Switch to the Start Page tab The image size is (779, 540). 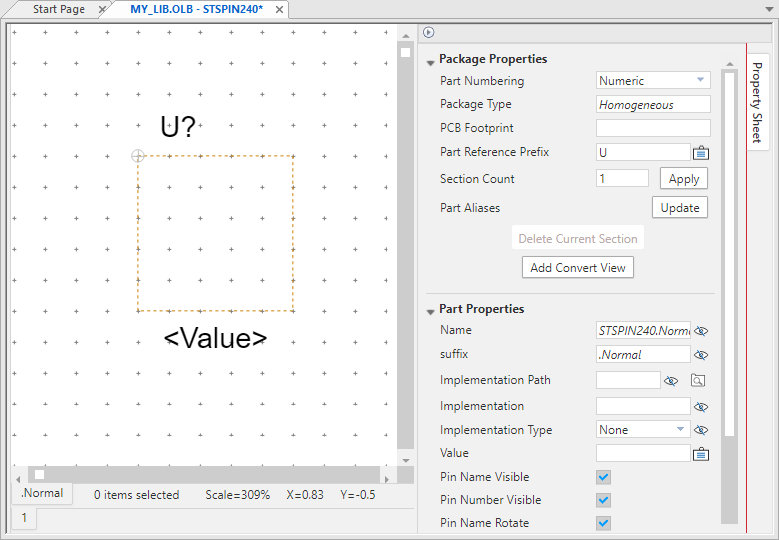tap(58, 10)
